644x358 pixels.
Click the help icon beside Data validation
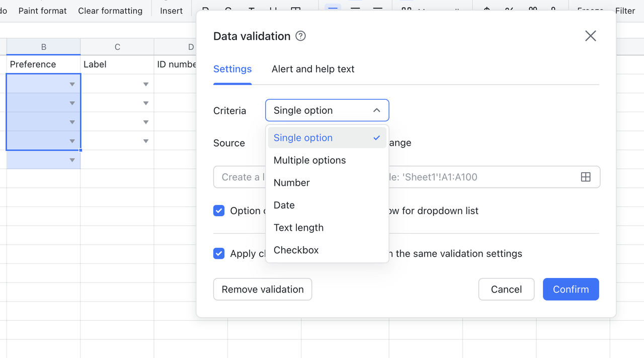300,36
